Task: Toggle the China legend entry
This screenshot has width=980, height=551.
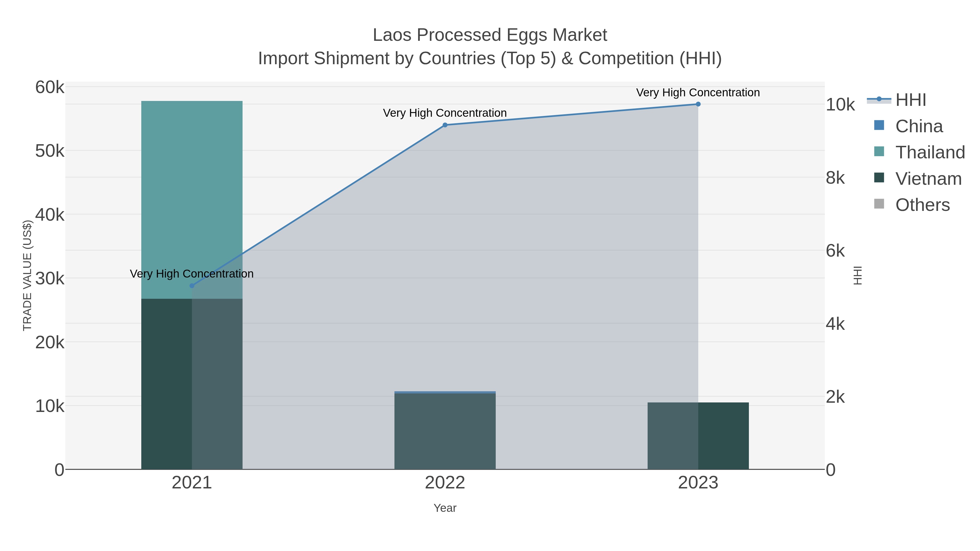Action: (908, 126)
